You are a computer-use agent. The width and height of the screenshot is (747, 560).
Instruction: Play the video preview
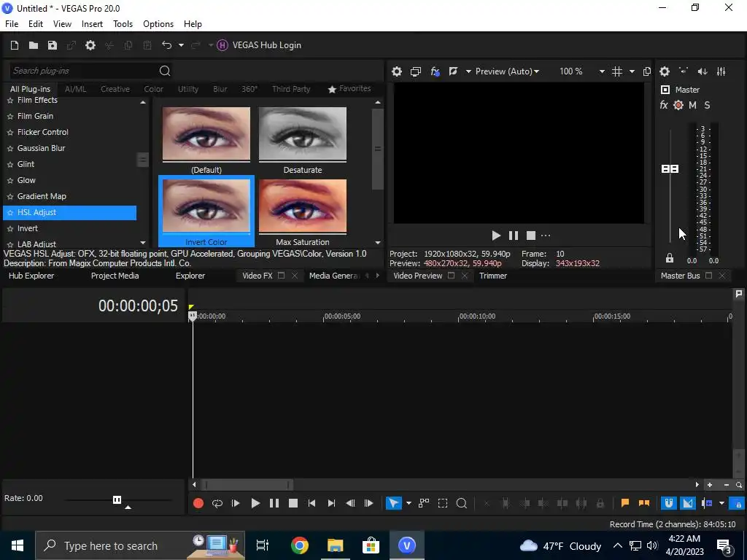coord(496,236)
